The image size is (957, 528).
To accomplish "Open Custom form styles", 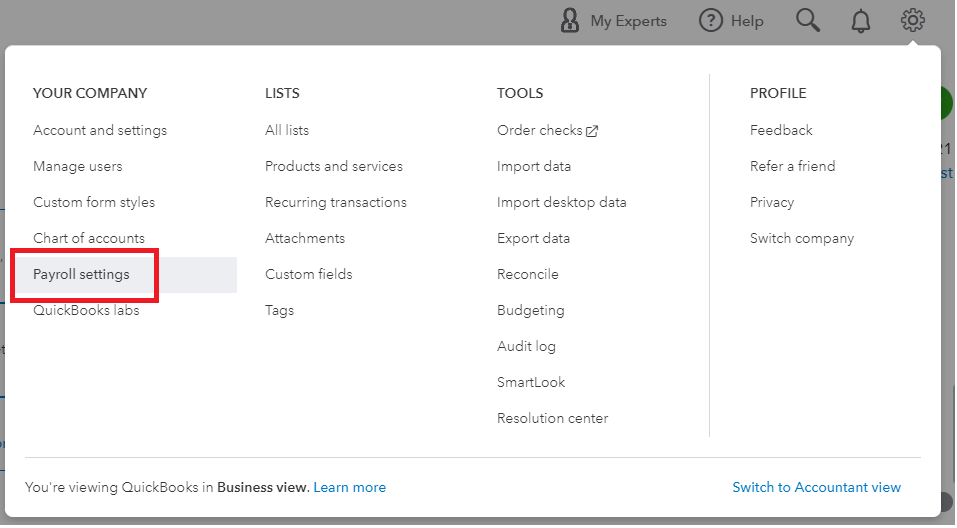I will point(94,202).
